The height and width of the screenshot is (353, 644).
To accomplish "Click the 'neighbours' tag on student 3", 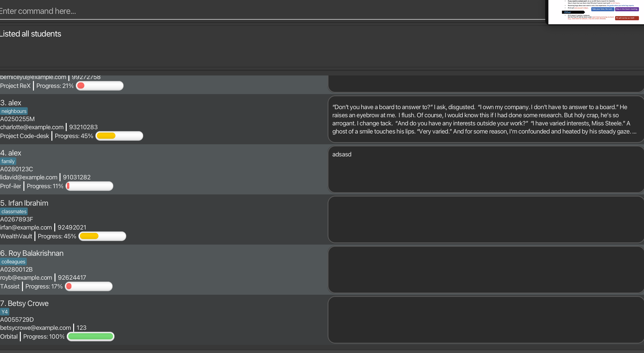I will [14, 111].
